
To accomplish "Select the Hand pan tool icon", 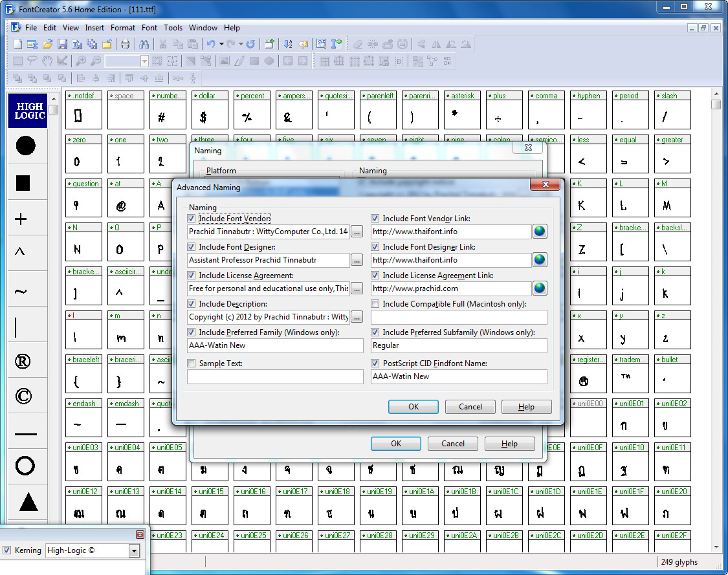I will 47,61.
